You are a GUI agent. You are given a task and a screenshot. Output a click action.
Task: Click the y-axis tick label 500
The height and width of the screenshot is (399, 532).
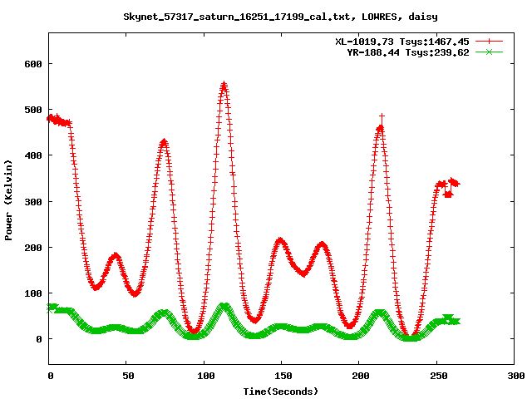click(33, 110)
